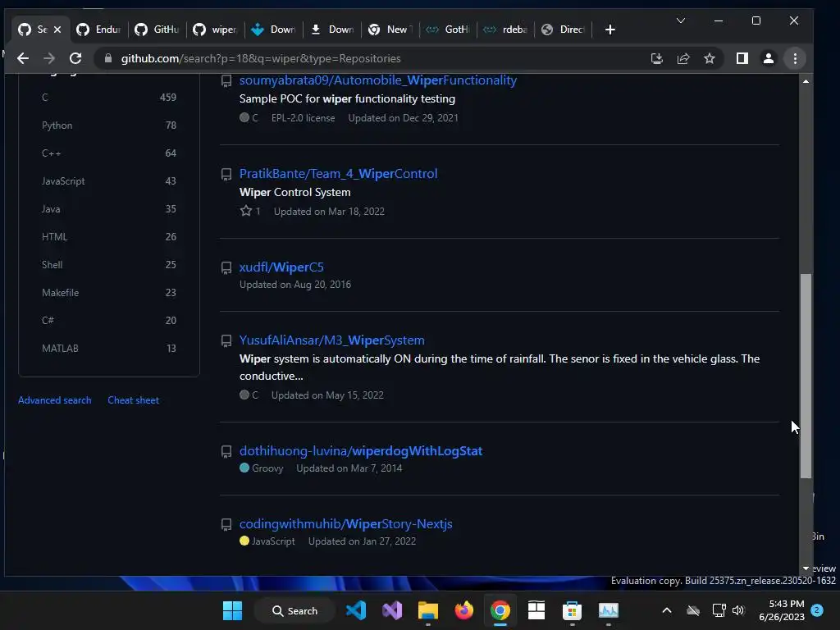
Task: Close the first GitHub search tab
Action: coord(57,30)
